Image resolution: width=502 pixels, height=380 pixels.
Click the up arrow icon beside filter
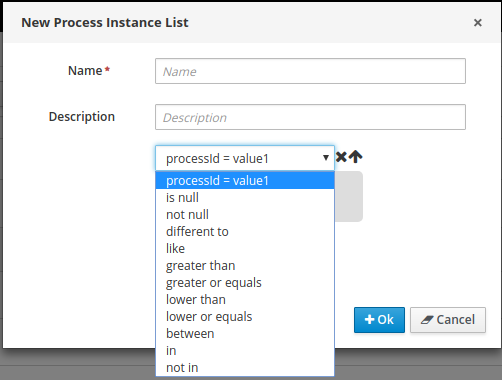[x=355, y=157]
